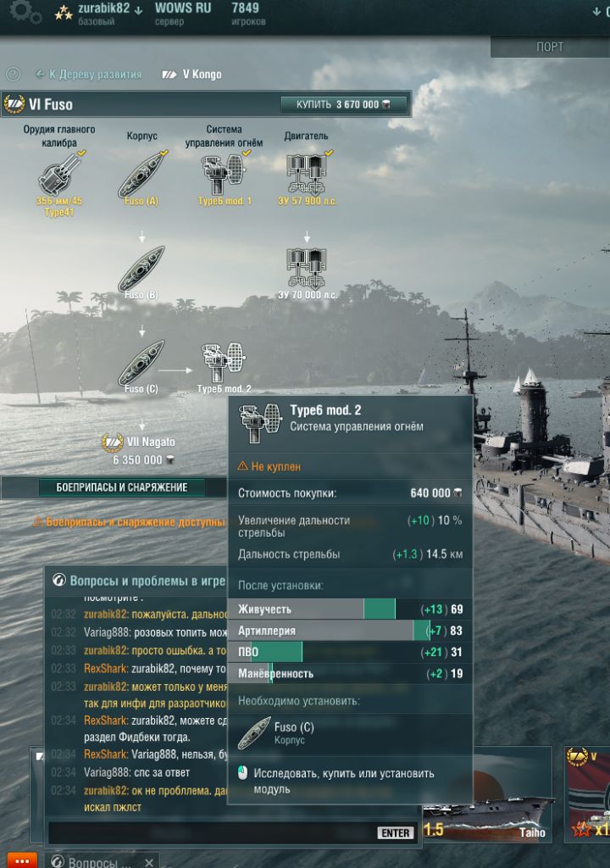Open the V Kongo previous ship link

191,75
